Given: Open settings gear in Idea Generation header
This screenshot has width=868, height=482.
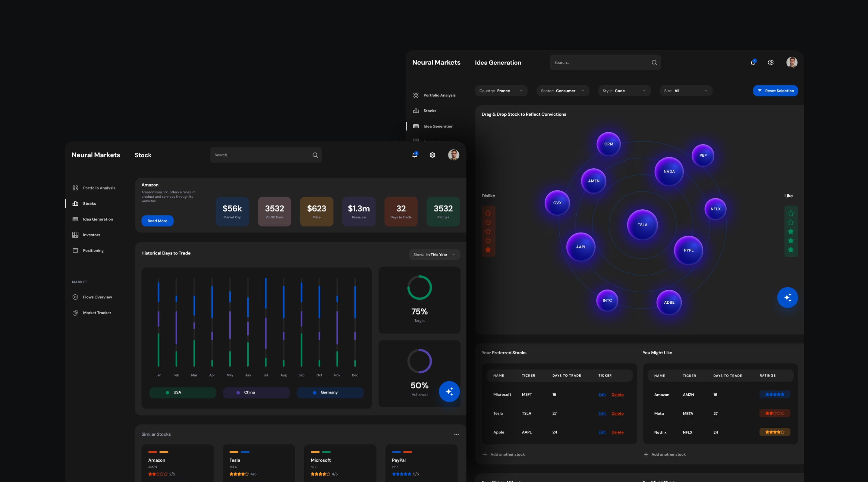Looking at the screenshot, I should pos(771,62).
